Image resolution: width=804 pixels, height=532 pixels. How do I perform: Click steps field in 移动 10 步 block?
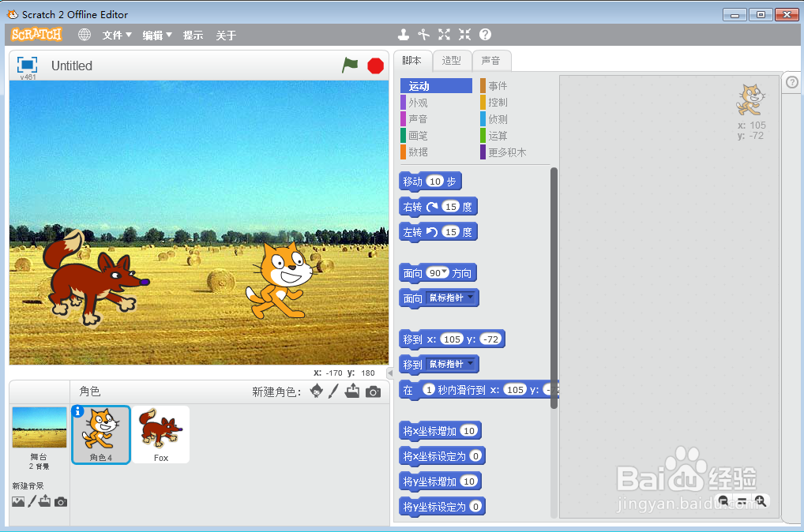point(435,181)
